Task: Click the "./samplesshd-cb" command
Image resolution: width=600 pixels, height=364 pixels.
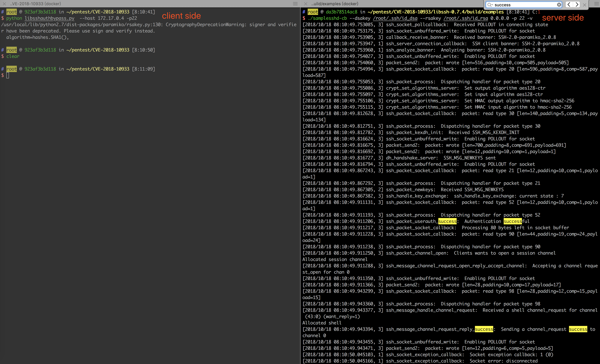Action: click(327, 18)
